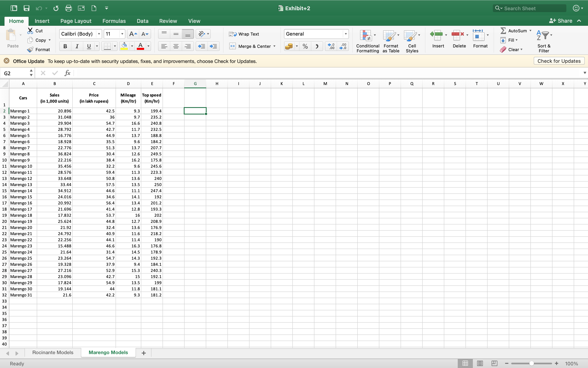Expand the Merge & Center options arrow

coord(275,46)
